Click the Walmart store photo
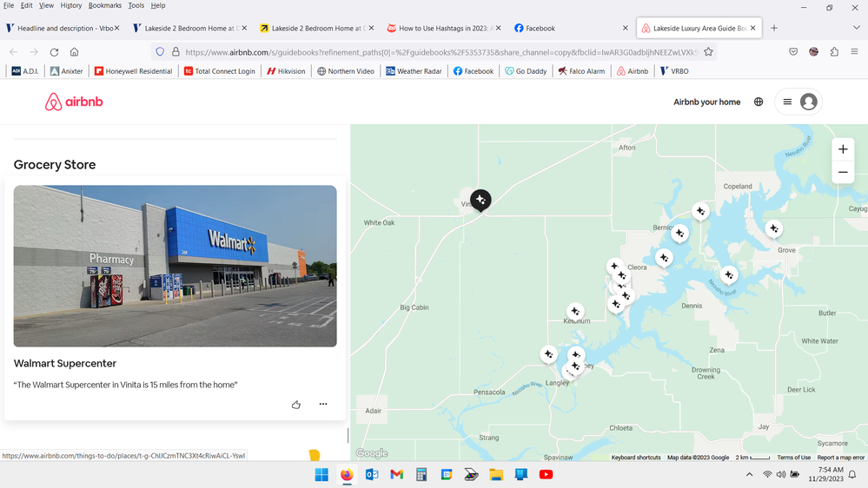The image size is (868, 488). click(175, 266)
